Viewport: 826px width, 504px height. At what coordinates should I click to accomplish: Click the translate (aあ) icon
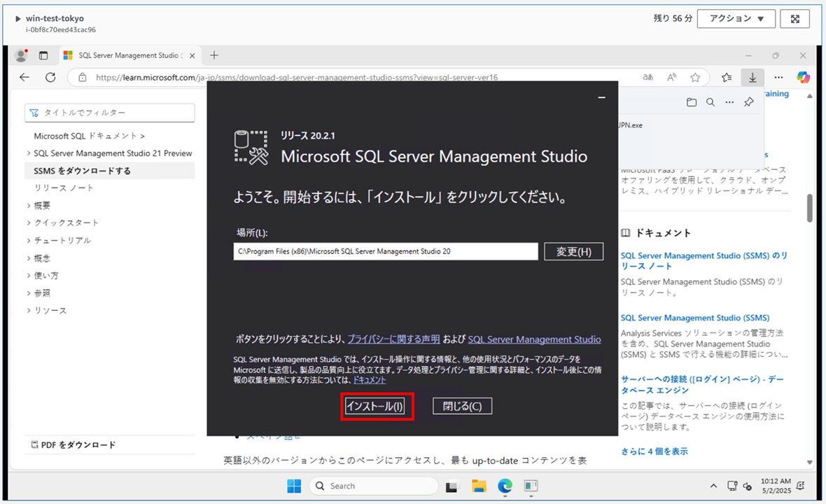click(x=648, y=78)
